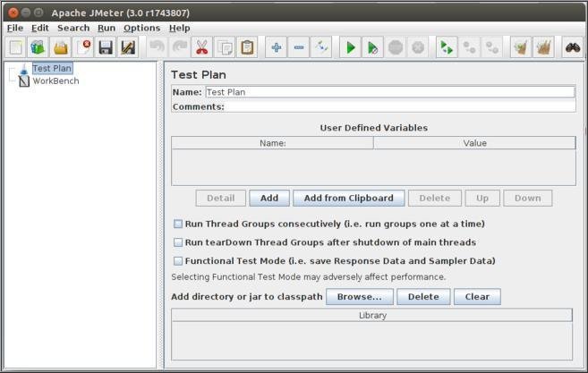Click the Up button

click(482, 198)
